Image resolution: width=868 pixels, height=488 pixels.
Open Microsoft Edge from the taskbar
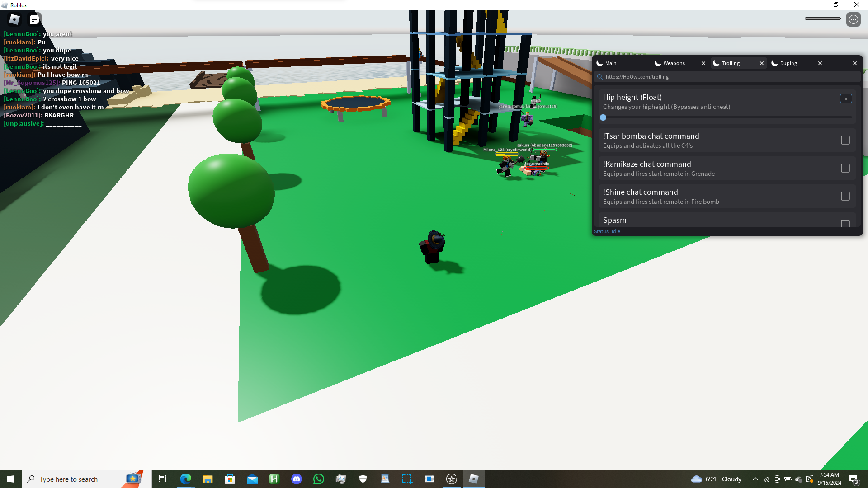coord(185,479)
